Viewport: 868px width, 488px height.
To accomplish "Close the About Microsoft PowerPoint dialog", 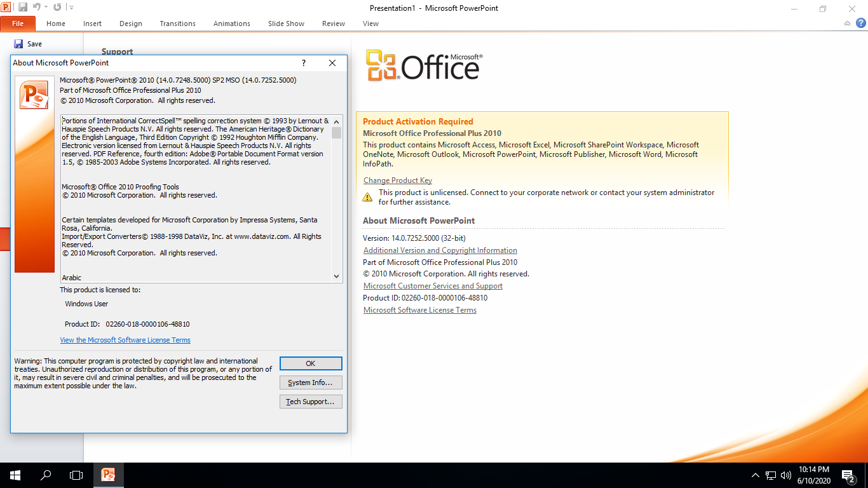I will tap(332, 63).
